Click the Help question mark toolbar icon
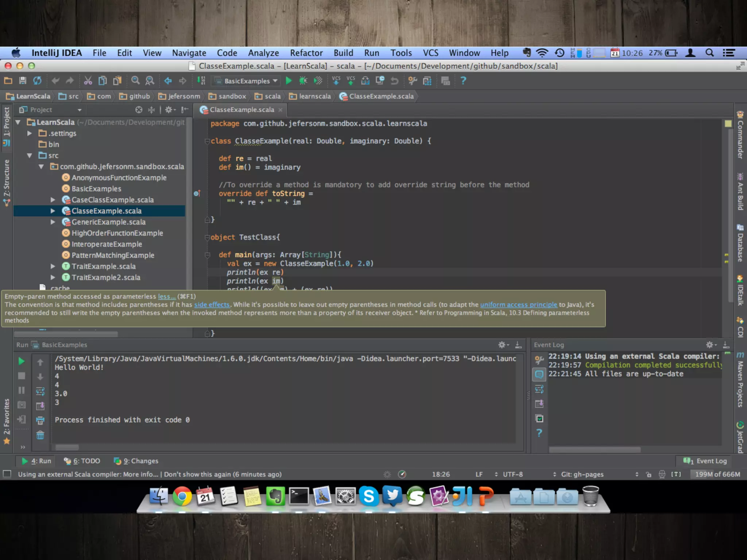 pos(463,81)
